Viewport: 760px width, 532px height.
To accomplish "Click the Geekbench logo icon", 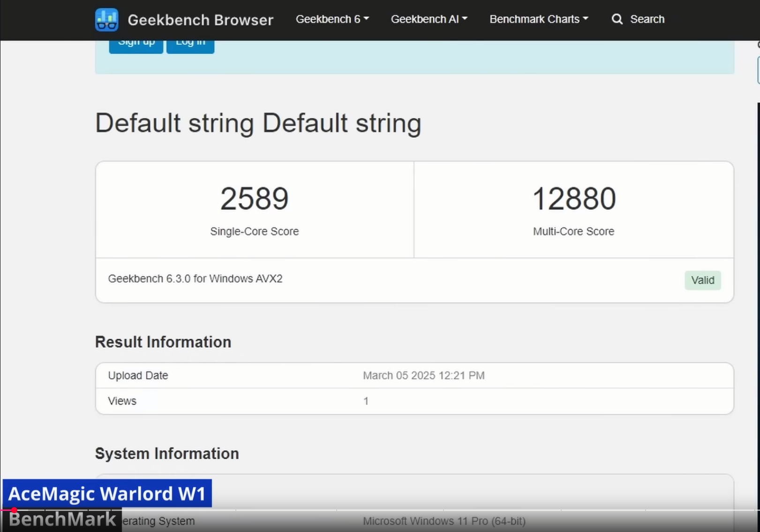I will tap(106, 20).
